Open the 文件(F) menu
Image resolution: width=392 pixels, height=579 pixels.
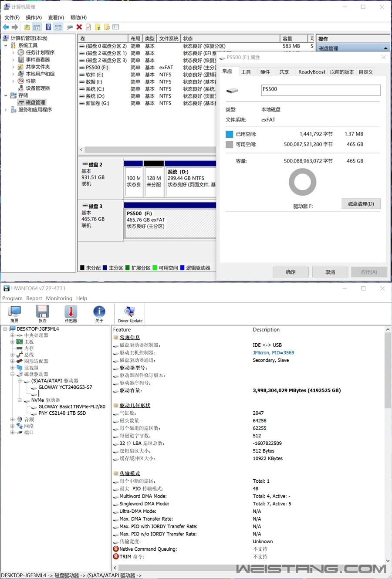12,17
